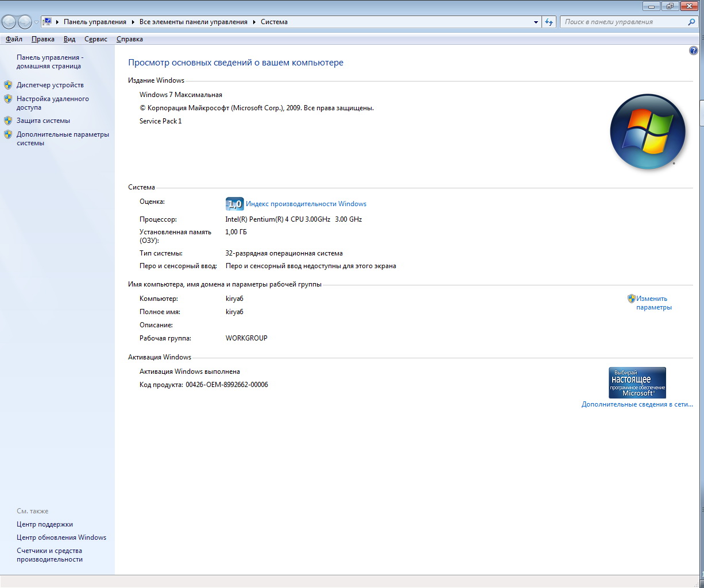Click 32-разрядная операционная система text
The image size is (704, 588).
[x=284, y=253]
